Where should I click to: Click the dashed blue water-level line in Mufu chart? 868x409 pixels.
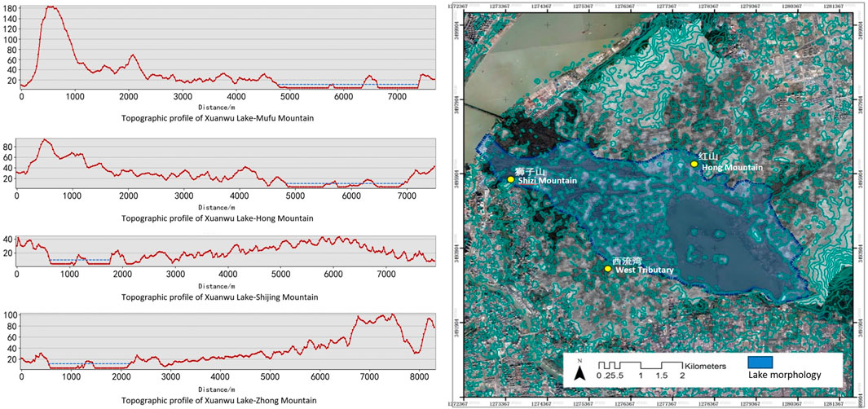(349, 84)
